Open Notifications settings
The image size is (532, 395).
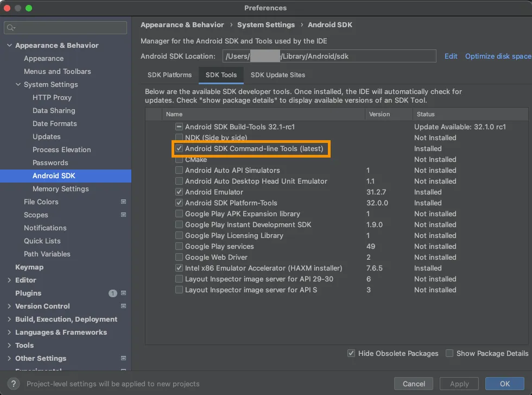[x=45, y=228]
